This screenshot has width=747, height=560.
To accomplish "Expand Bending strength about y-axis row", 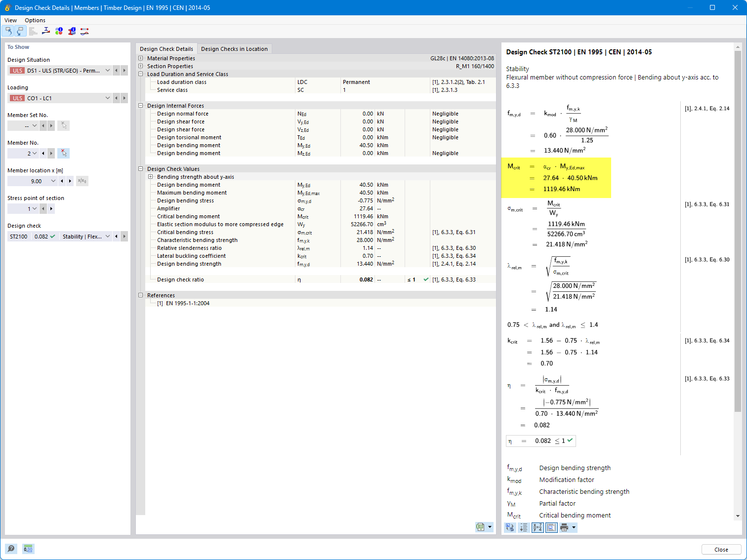I will click(151, 177).
